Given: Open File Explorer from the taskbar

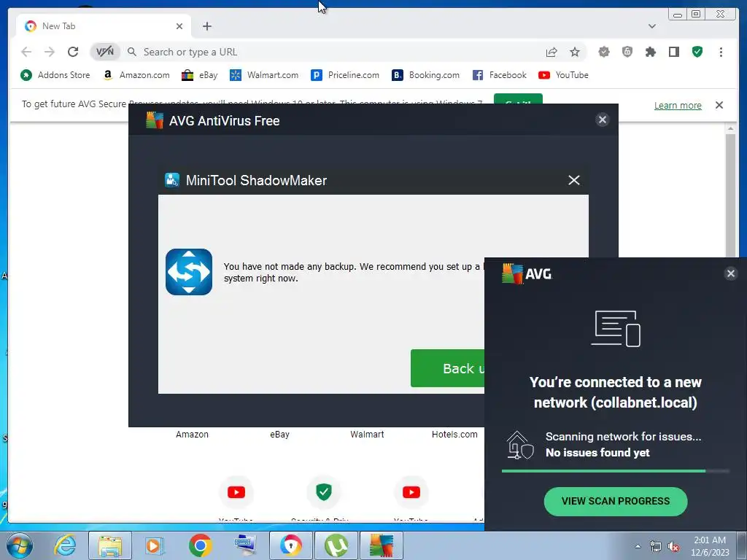Looking at the screenshot, I should 110,545.
